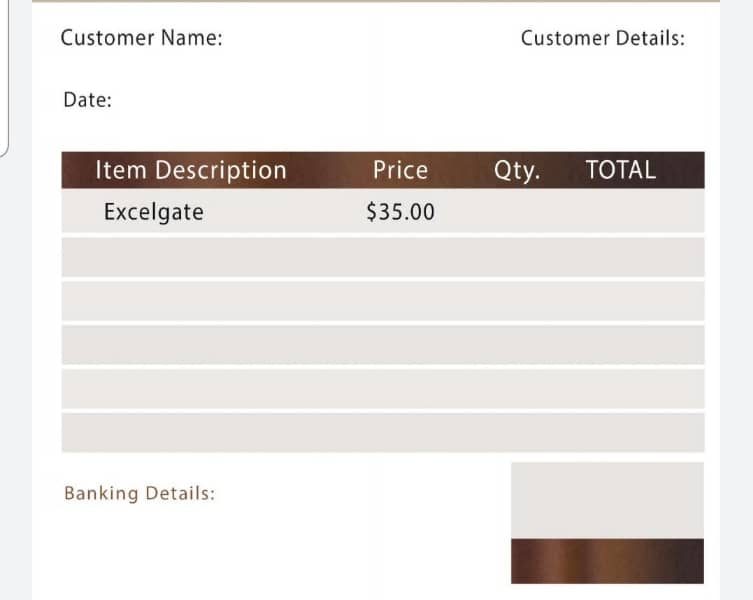
Task: Click the Customer Name field label
Action: click(x=142, y=38)
